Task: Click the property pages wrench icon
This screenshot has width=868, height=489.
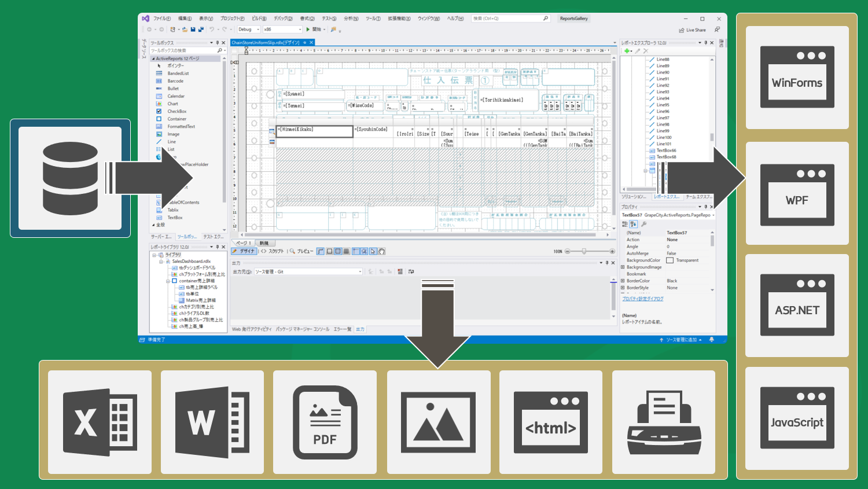Action: click(x=643, y=224)
